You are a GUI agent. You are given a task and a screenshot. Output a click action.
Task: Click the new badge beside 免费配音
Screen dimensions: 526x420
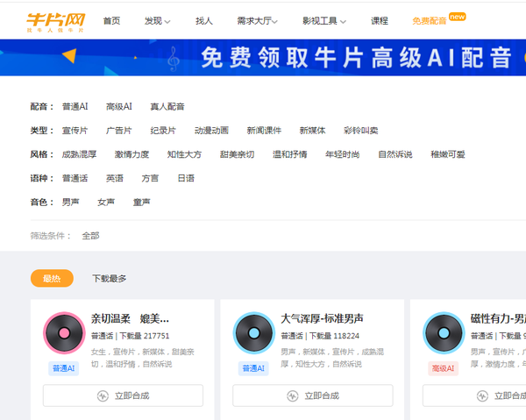[458, 17]
